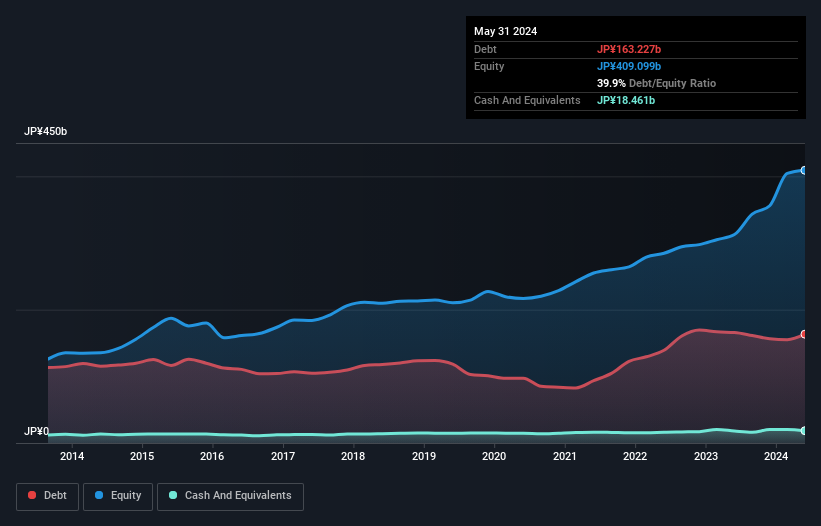Toggle the Equity series legend button

click(x=118, y=496)
